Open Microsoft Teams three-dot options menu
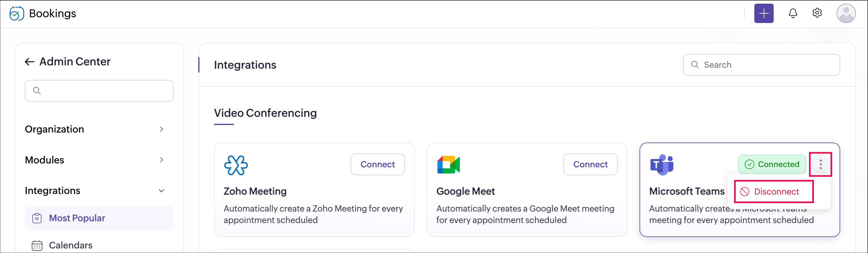Screen dimensions: 868x253 click(821, 164)
